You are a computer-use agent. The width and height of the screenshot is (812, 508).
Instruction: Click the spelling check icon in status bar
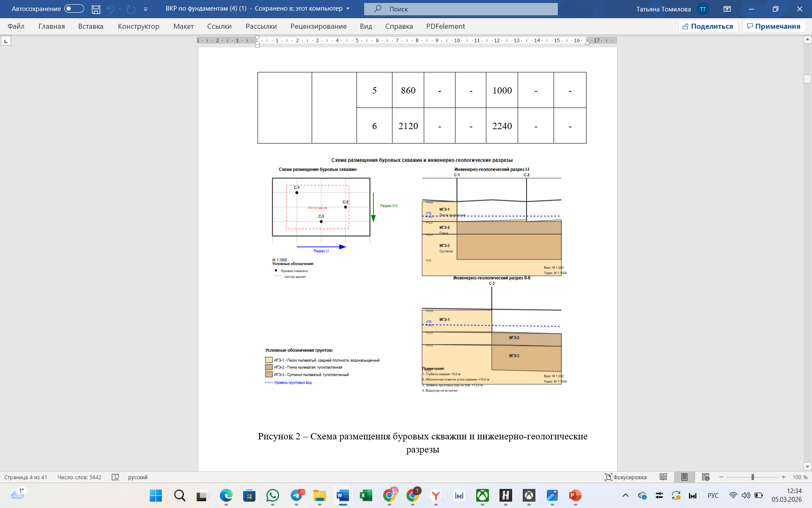click(115, 477)
